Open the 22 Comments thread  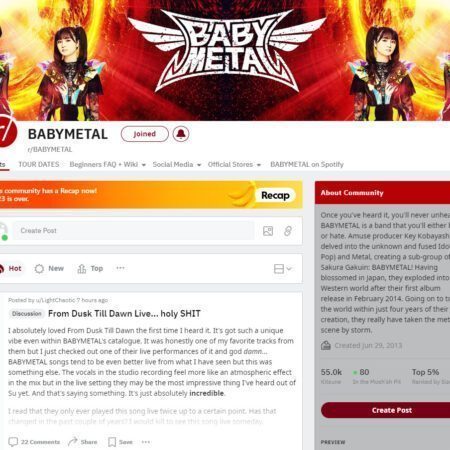(34, 442)
